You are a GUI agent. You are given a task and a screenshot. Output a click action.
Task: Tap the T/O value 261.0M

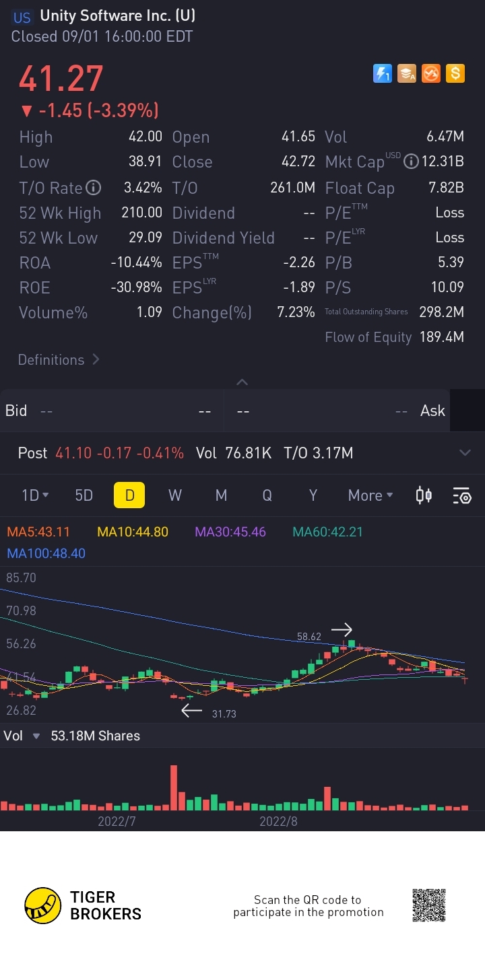point(293,188)
